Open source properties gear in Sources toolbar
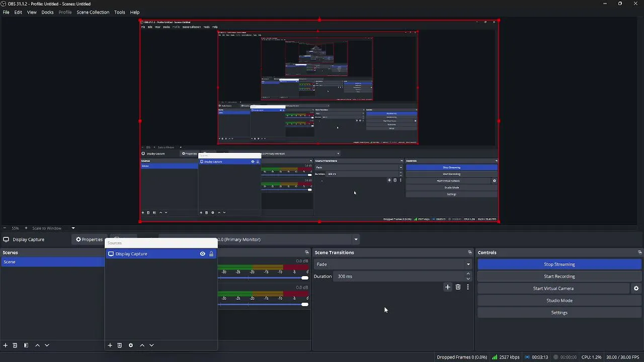This screenshot has width=644, height=362. (x=131, y=345)
